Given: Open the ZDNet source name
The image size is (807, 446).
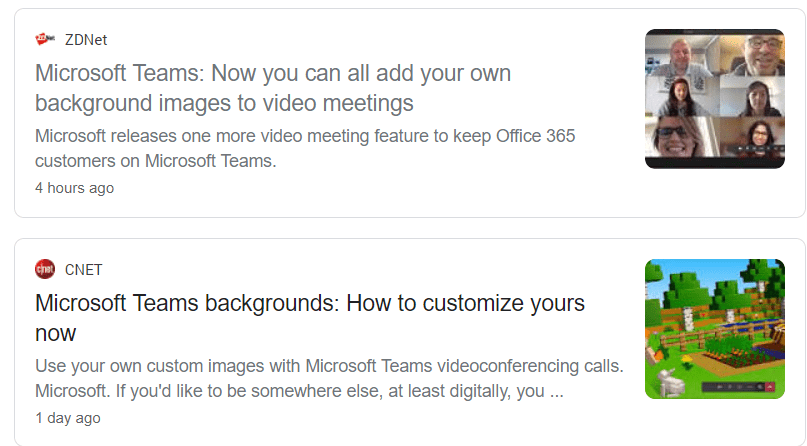Looking at the screenshot, I should 85,40.
